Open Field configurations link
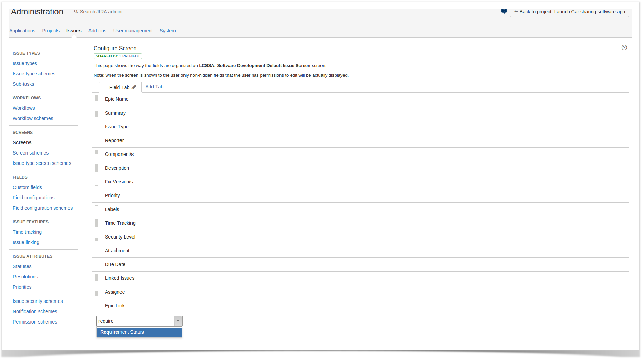 point(34,198)
